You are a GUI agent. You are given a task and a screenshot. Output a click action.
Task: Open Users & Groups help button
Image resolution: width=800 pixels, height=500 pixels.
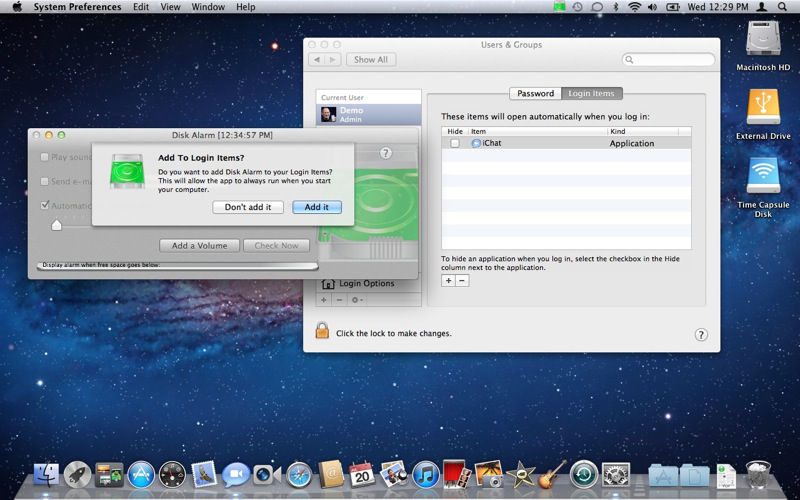point(701,335)
